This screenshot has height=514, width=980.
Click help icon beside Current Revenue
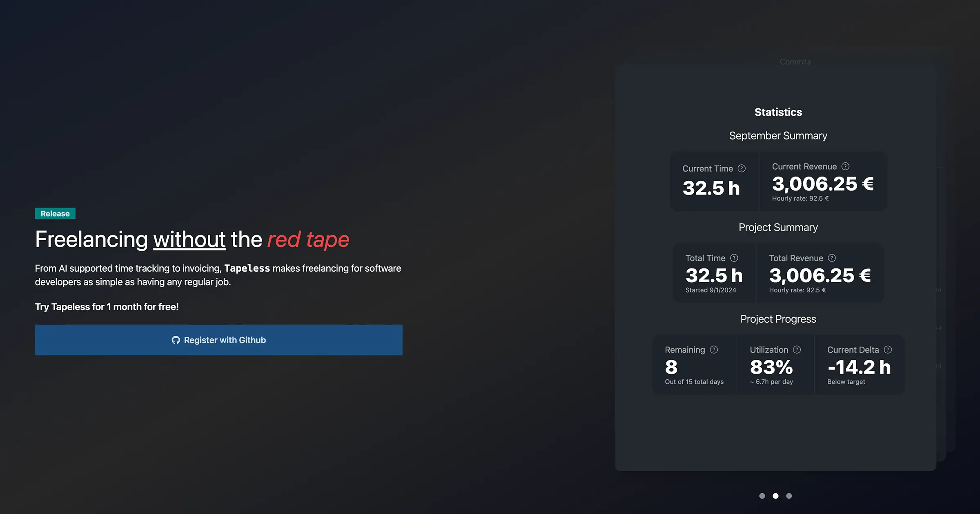coord(845,166)
